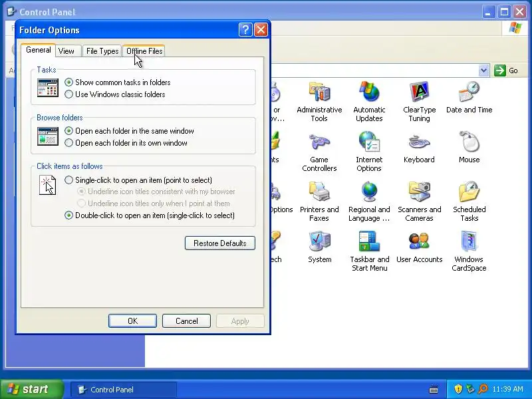Expand the address bar dropdown arrow

coord(484,70)
